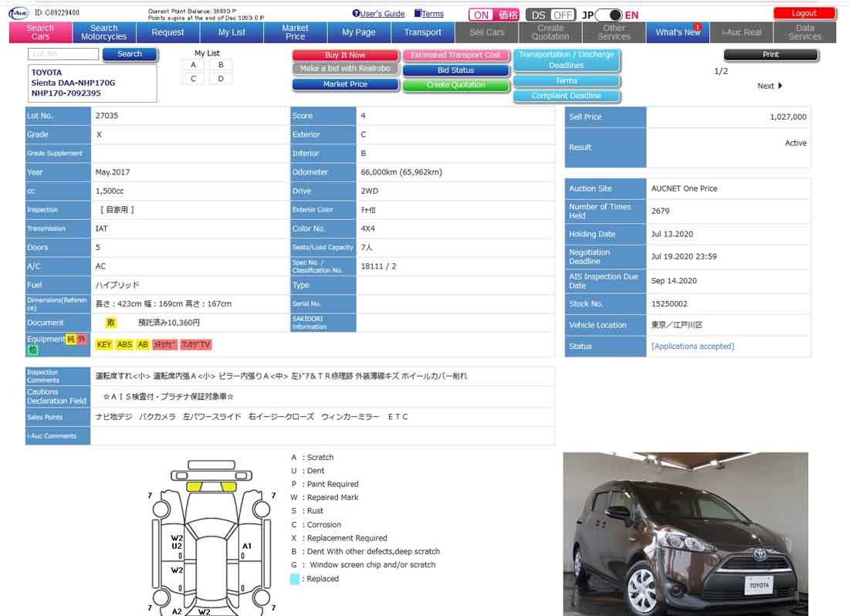This screenshot has height=616, width=849.
Task: Click the blue Search button
Action: 130,53
